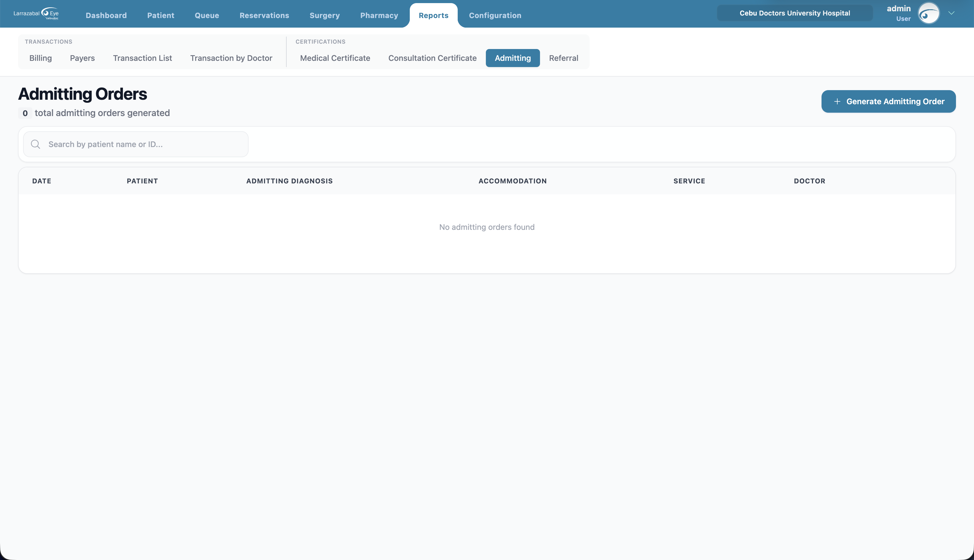
Task: Open the Configuration tab
Action: pos(495,15)
